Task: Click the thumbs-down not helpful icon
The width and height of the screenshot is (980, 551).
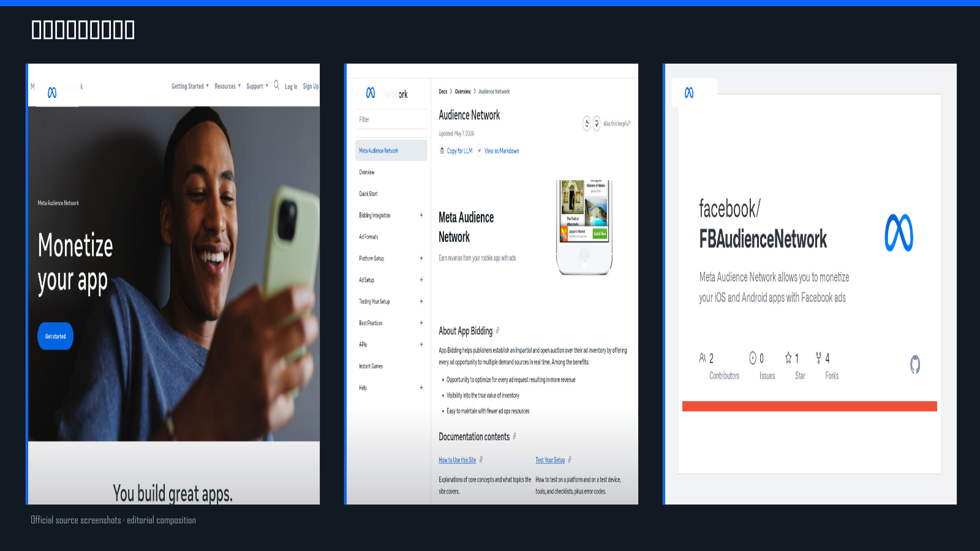Action: click(x=597, y=124)
